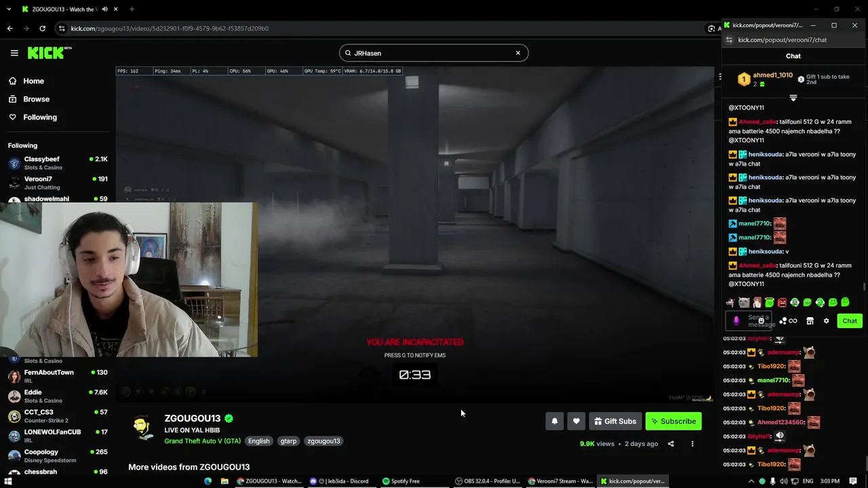The height and width of the screenshot is (488, 868).
Task: Switch to OBS 32.0.4 taskbar window
Action: (488, 481)
